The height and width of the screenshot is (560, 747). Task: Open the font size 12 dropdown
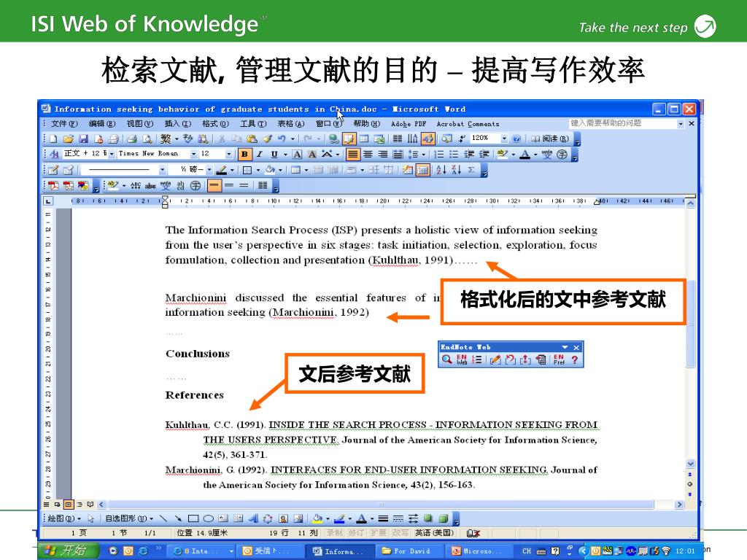(x=228, y=153)
